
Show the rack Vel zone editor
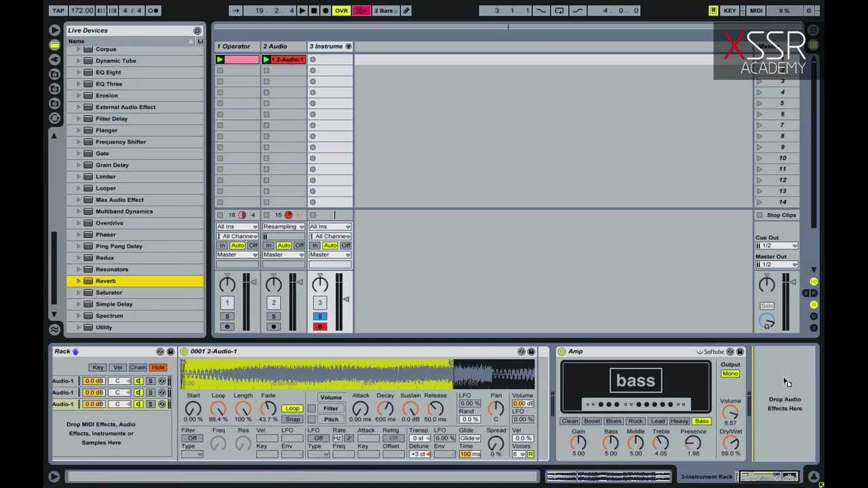[118, 367]
